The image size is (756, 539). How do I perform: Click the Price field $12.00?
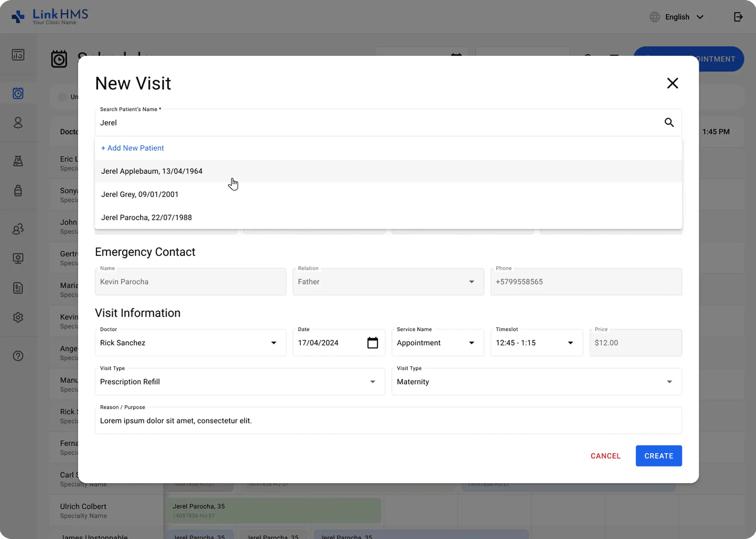635,343
